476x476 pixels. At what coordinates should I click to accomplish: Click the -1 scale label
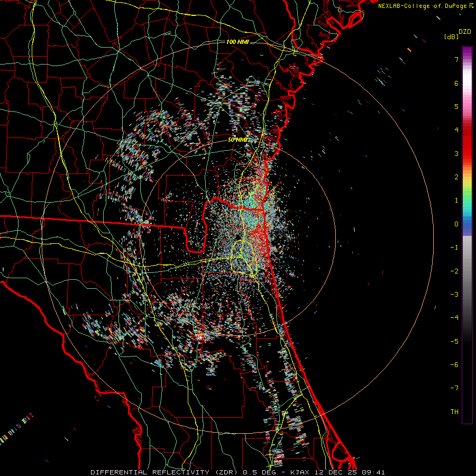coord(454,248)
